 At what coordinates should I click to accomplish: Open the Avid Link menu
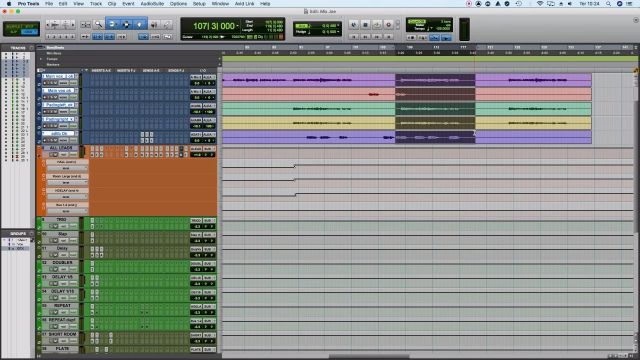(x=244, y=4)
